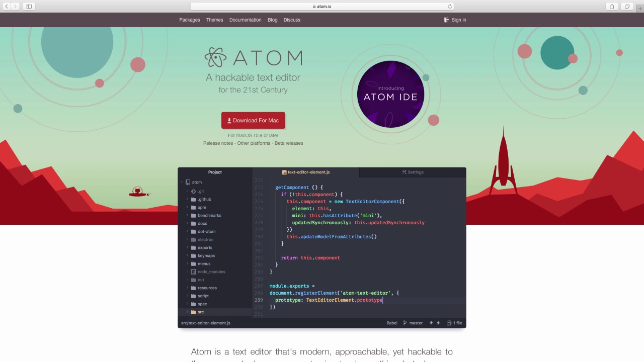Click the down arrow fetch icon in status bar
Viewport: 644px width, 362px height.
pos(431,323)
